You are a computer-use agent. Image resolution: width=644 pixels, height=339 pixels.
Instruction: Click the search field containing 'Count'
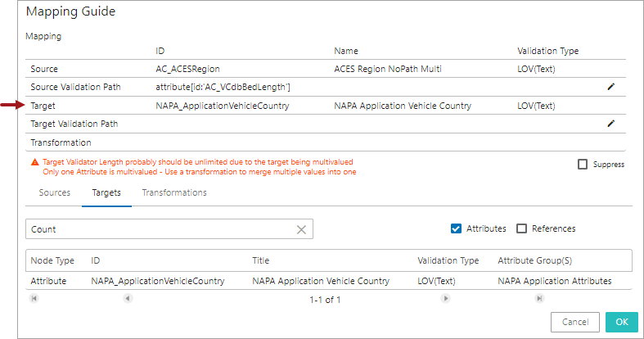[x=160, y=230]
